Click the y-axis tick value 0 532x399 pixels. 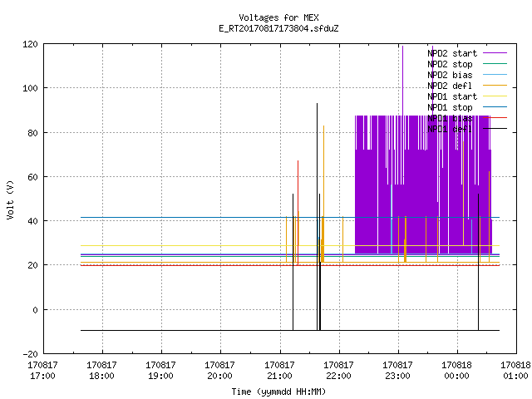[x=35, y=310]
